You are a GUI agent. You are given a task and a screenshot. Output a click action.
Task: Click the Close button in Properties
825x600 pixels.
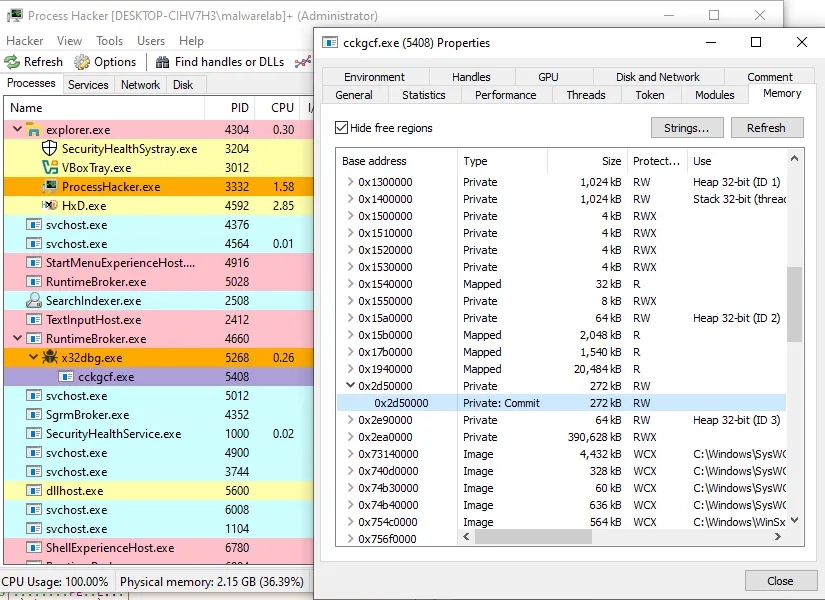tap(779, 581)
